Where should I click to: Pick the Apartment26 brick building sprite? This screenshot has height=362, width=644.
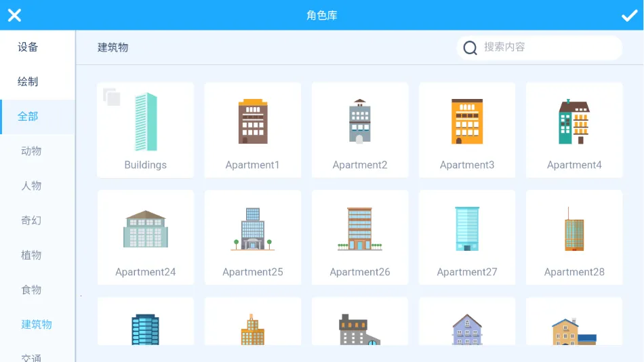tap(360, 237)
